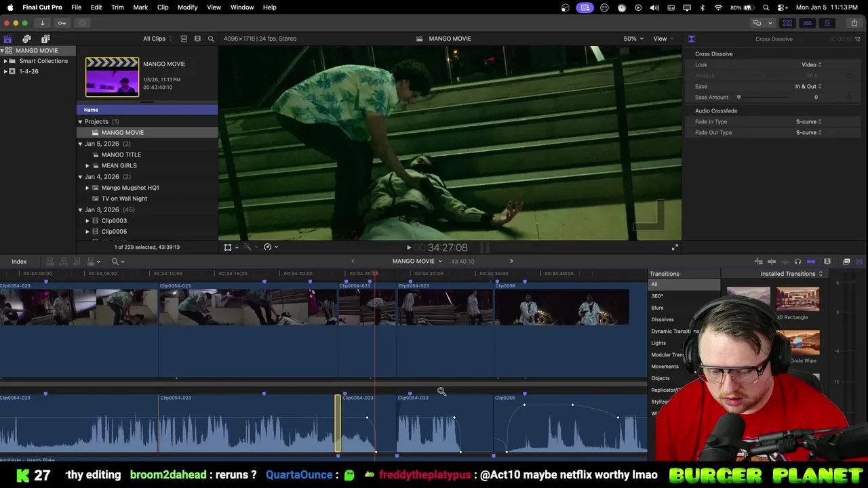This screenshot has height=488, width=868.
Task: Open the Clip menu
Action: click(x=163, y=7)
